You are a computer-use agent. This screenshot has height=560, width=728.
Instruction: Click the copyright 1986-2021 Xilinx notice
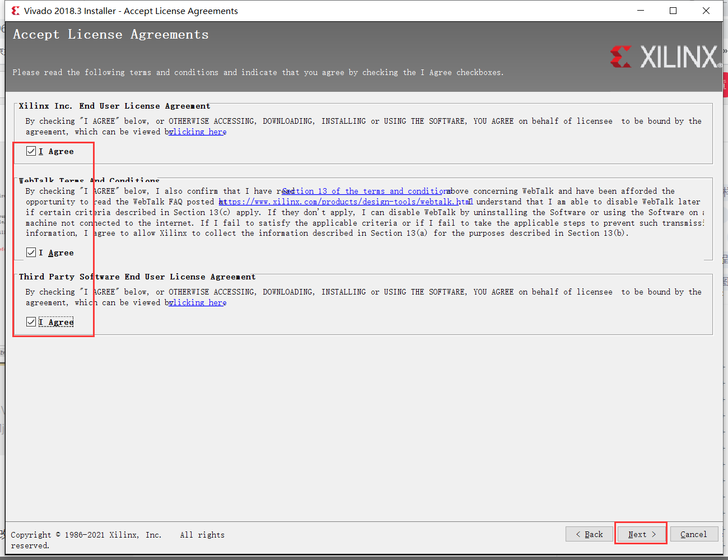click(118, 540)
